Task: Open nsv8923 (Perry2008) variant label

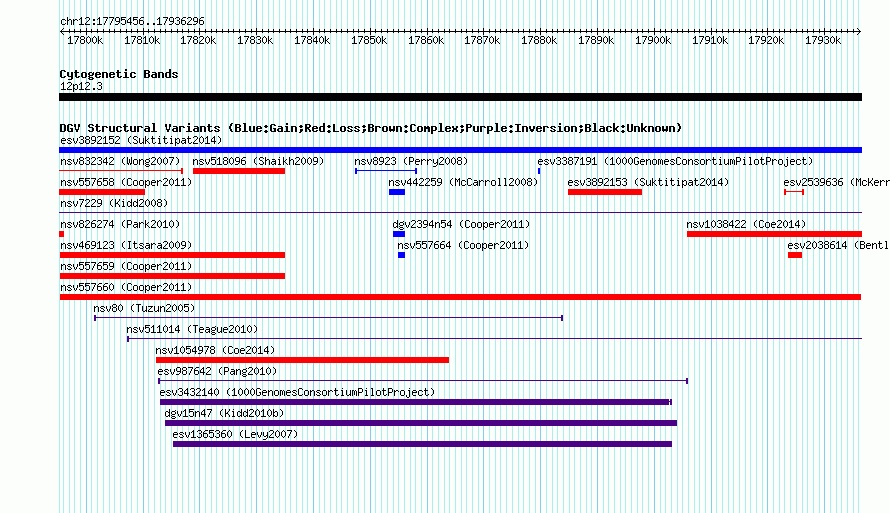Action: (x=411, y=161)
